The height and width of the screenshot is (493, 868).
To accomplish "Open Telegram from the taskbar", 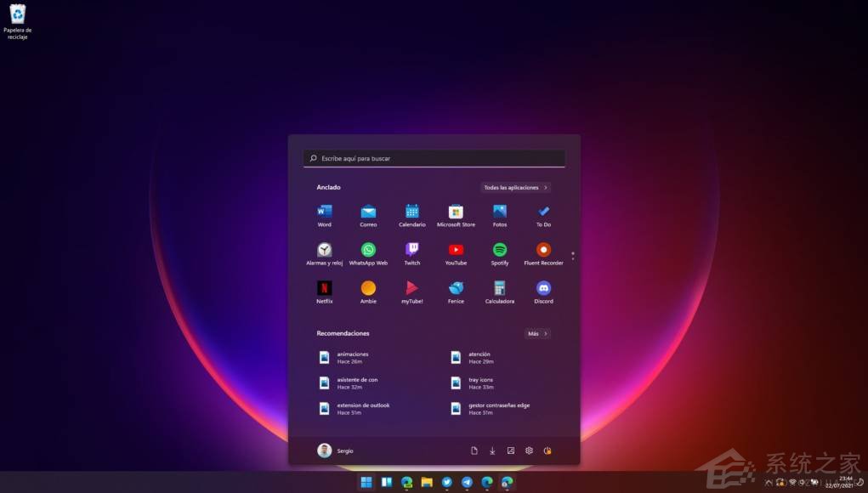I will [x=467, y=483].
